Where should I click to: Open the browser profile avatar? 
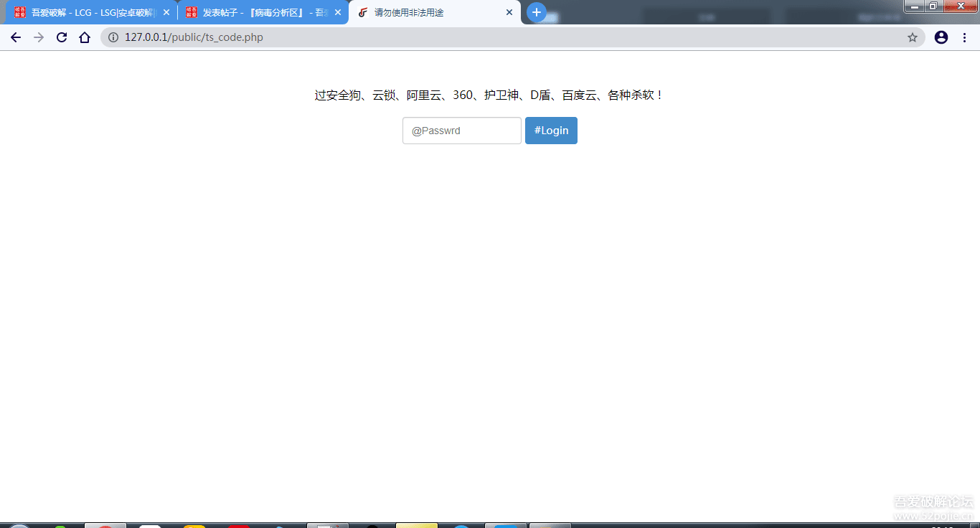[x=941, y=37]
